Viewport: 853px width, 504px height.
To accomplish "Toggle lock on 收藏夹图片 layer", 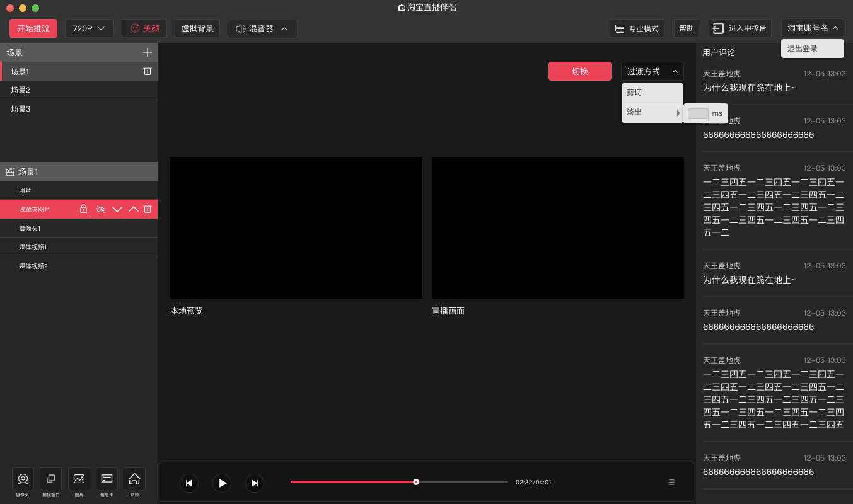I will (83, 209).
